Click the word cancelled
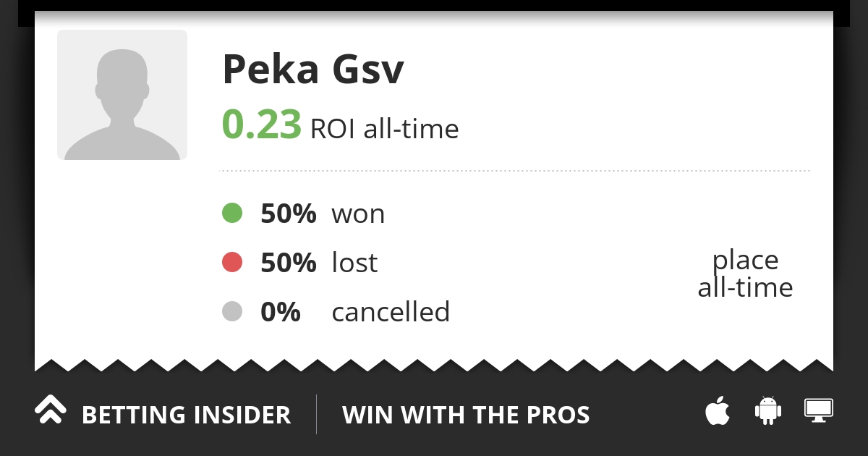The width and height of the screenshot is (868, 456). 391,312
